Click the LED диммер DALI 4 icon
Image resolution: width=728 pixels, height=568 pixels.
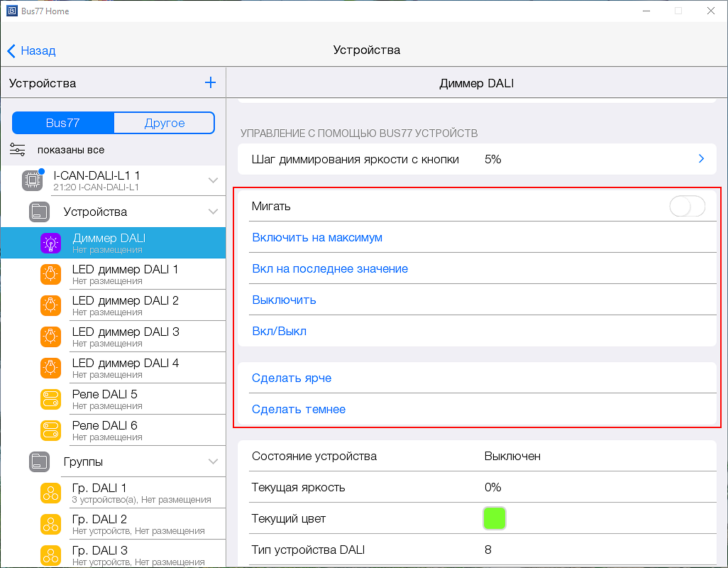pyautogui.click(x=50, y=368)
